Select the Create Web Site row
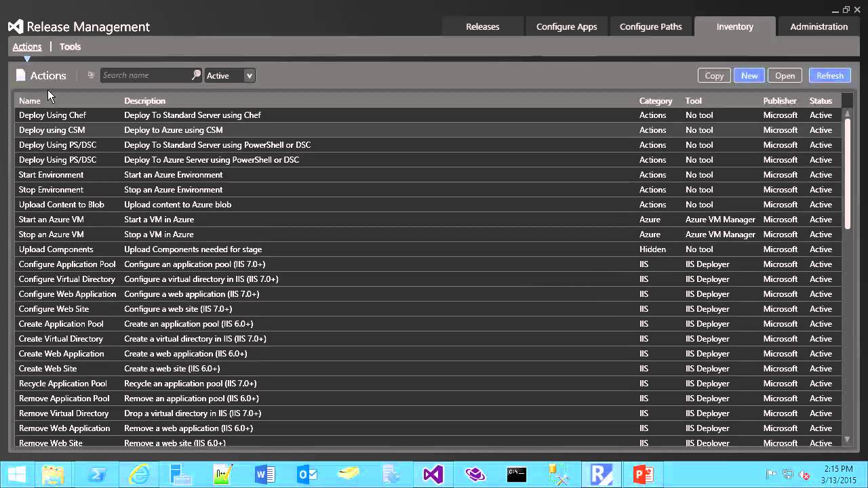Screen dimensions: 868x488 tap(428, 369)
